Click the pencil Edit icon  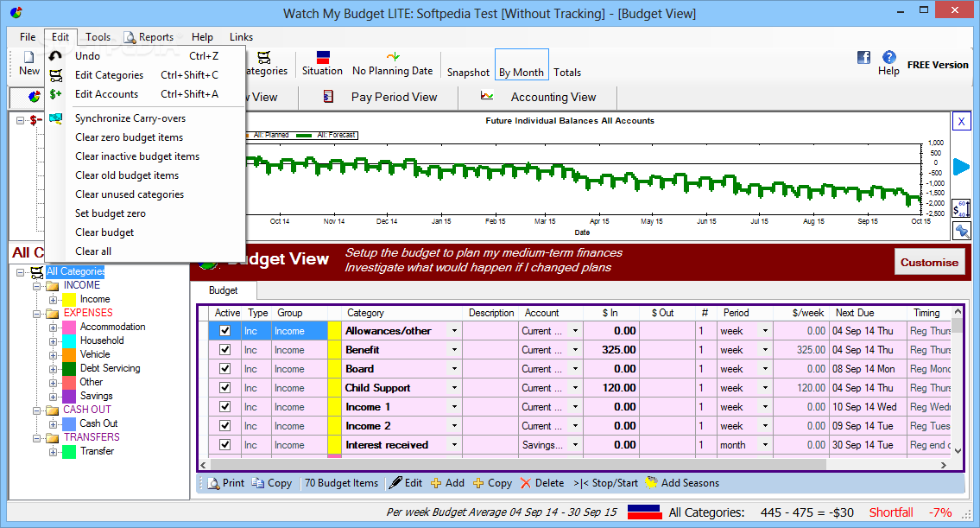coord(395,483)
